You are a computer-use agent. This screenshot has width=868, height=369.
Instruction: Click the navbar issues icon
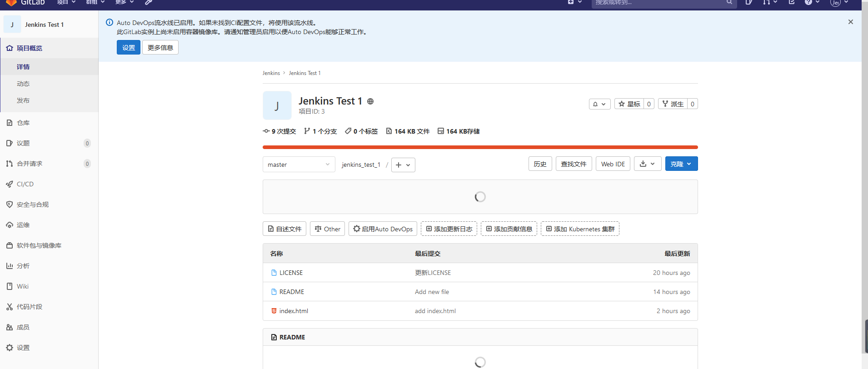[x=748, y=2]
